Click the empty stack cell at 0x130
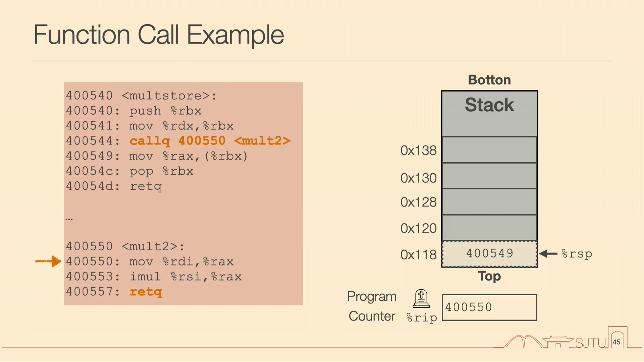The image size is (644, 362). coord(489,176)
